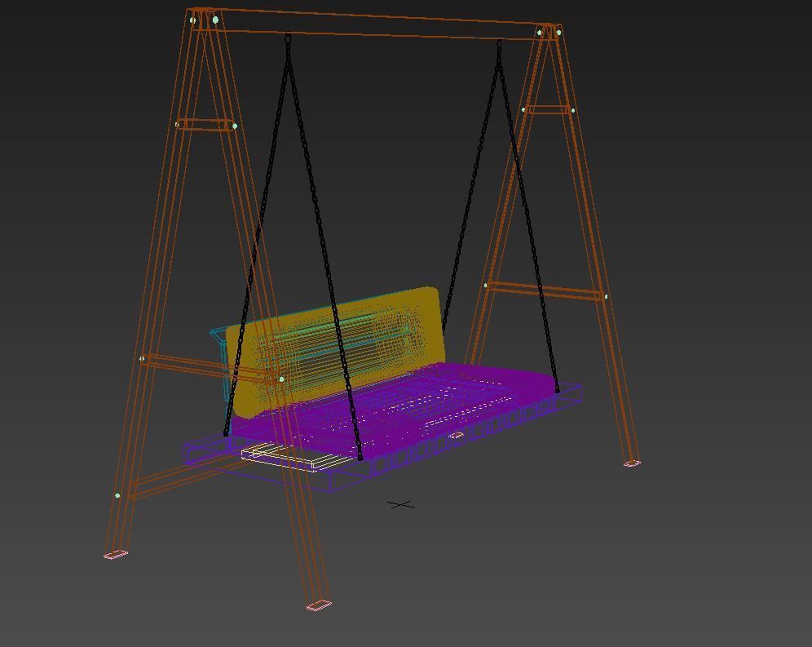Click the black cross origin marker below seat
Image resolution: width=812 pixels, height=647 pixels.
pyautogui.click(x=401, y=504)
